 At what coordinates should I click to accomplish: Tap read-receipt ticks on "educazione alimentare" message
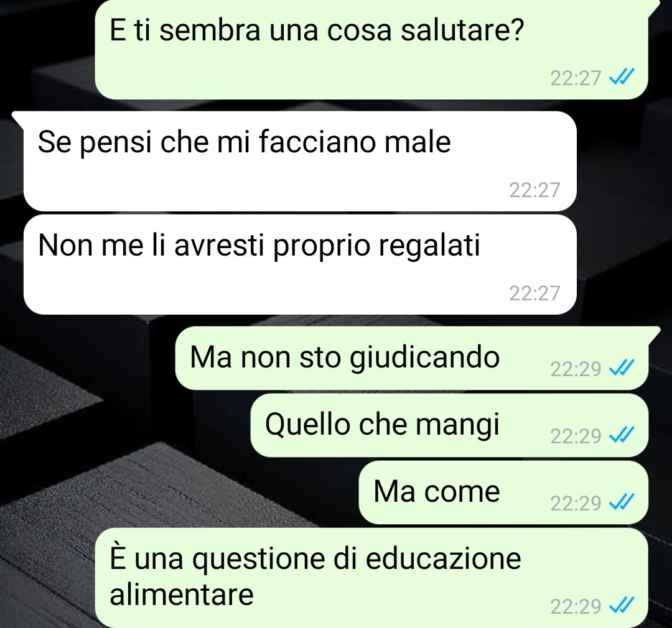[621, 606]
